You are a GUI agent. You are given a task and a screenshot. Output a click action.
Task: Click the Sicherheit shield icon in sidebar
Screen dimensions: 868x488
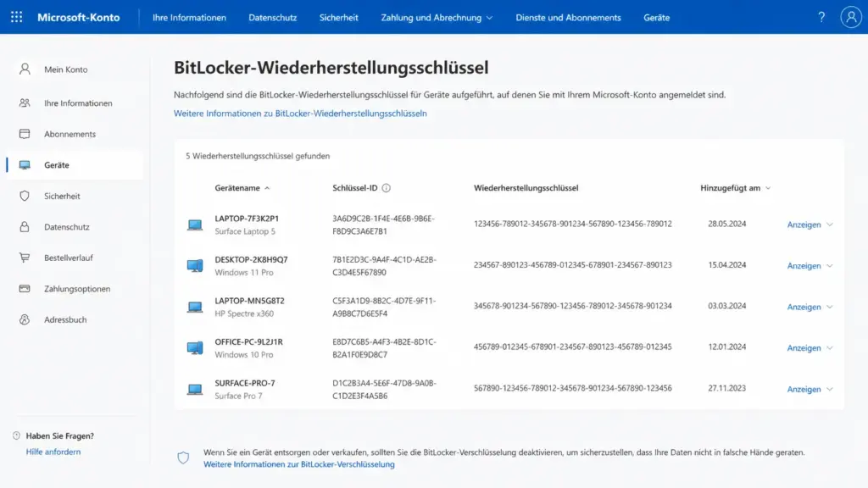point(25,196)
